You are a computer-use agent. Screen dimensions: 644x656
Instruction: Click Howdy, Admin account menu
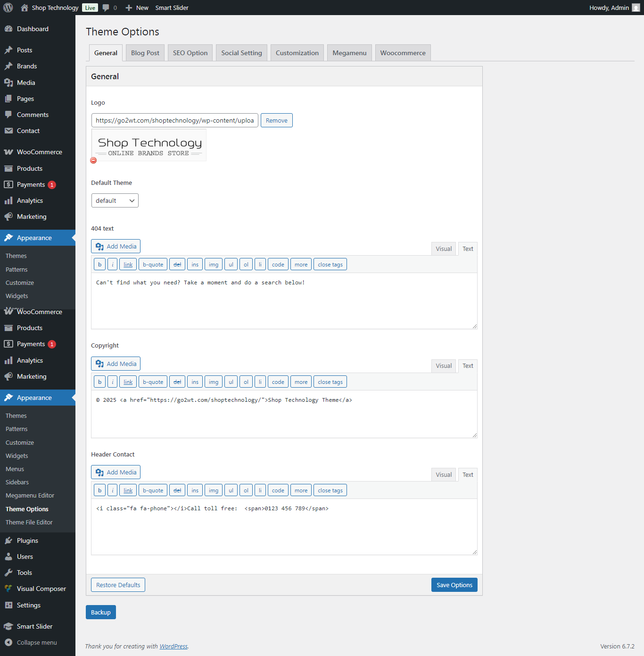pos(614,8)
